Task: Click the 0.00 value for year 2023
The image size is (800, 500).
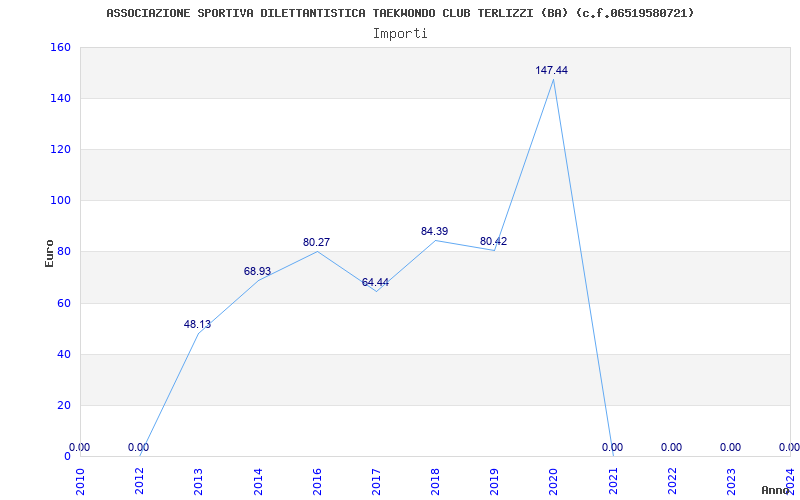Action: pos(731,447)
